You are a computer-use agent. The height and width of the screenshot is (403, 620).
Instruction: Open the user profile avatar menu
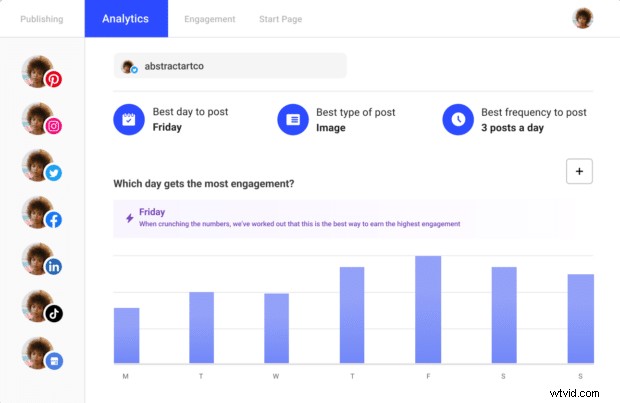pyautogui.click(x=582, y=18)
